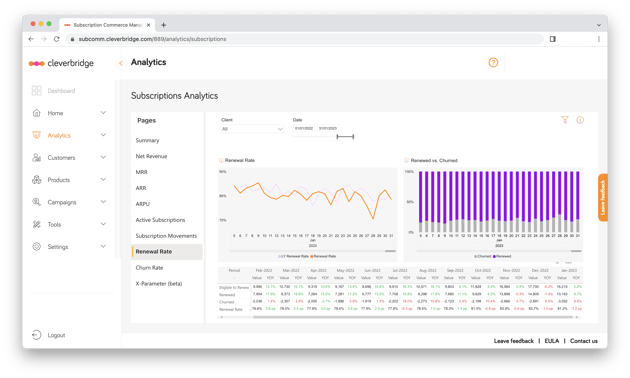Click the Dashboard grid icon in sidebar
The height and width of the screenshot is (378, 630).
click(37, 90)
